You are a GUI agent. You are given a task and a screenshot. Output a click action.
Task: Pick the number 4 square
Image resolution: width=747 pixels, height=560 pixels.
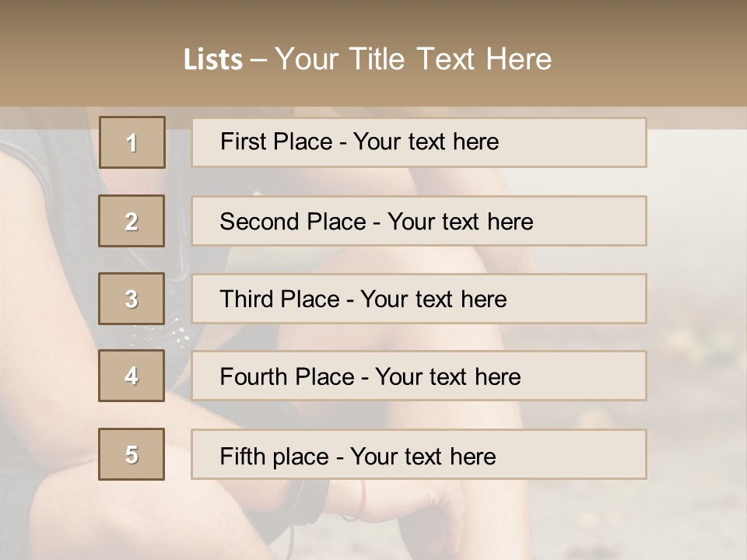pyautogui.click(x=132, y=376)
